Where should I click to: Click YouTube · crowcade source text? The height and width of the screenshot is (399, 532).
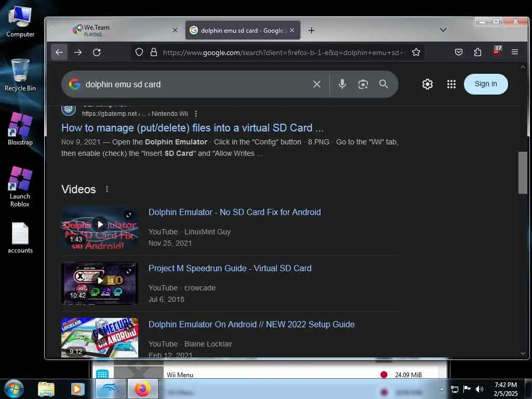pos(182,288)
